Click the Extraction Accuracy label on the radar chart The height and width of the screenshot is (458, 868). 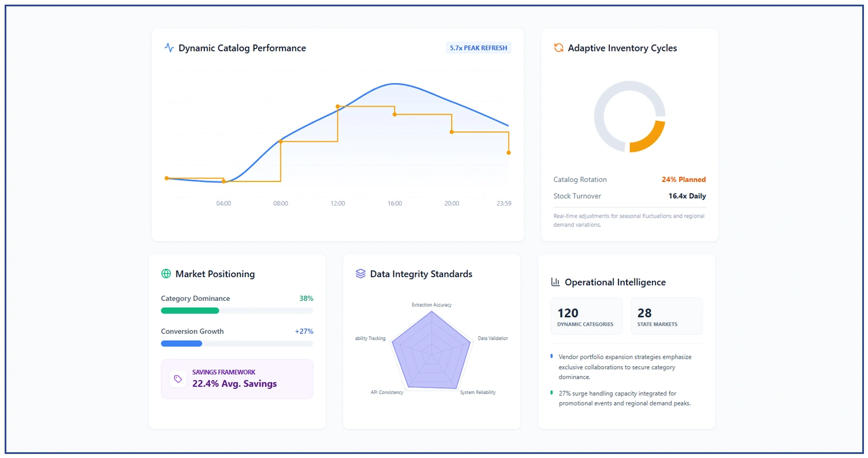click(431, 304)
